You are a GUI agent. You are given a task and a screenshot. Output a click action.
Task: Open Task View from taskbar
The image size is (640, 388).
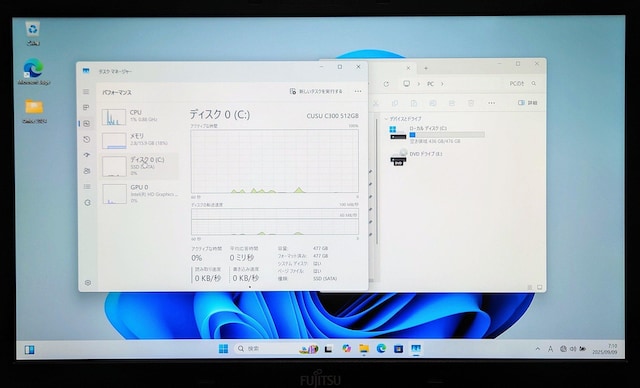tap(328, 349)
